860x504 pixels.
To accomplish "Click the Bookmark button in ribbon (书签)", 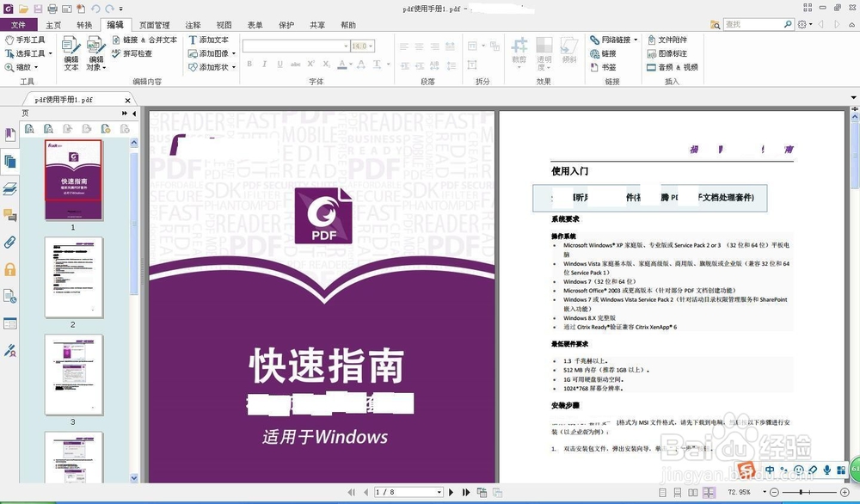I will tap(604, 67).
